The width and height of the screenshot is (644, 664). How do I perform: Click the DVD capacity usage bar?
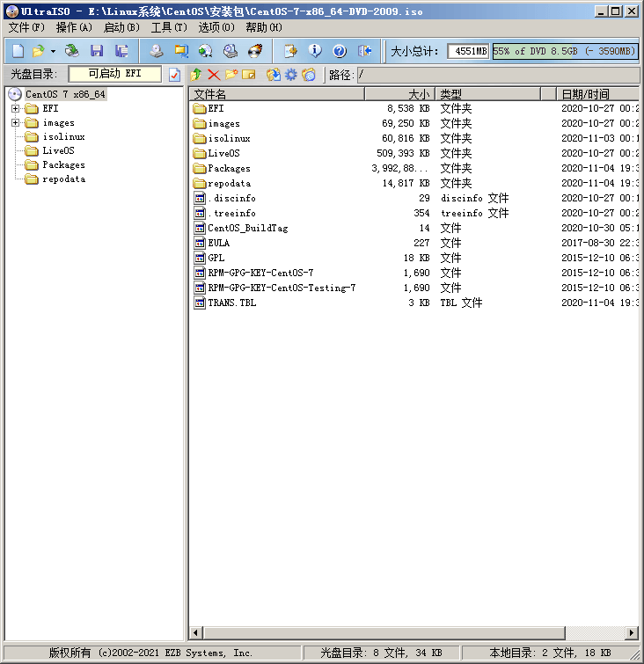coord(565,51)
